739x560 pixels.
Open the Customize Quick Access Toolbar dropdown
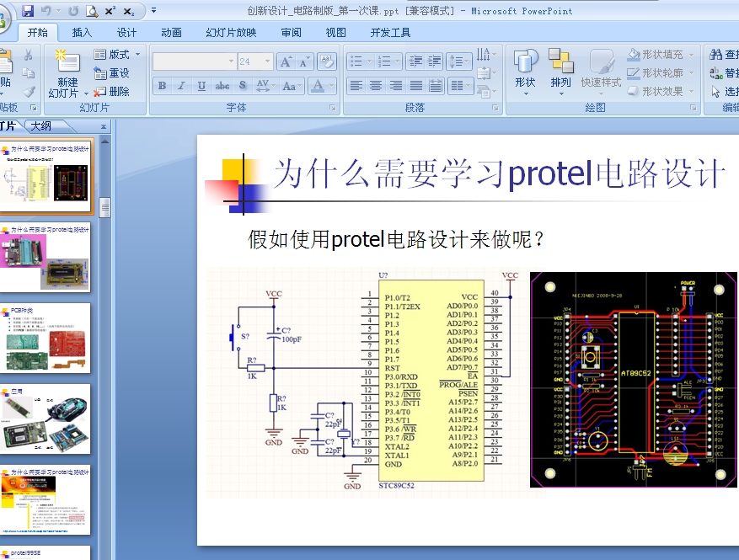[153, 10]
